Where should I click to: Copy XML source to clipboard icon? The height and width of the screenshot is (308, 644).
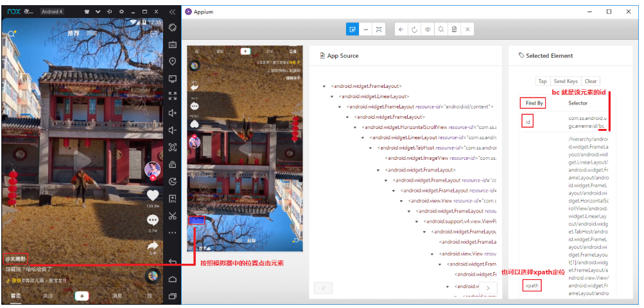coord(454,30)
